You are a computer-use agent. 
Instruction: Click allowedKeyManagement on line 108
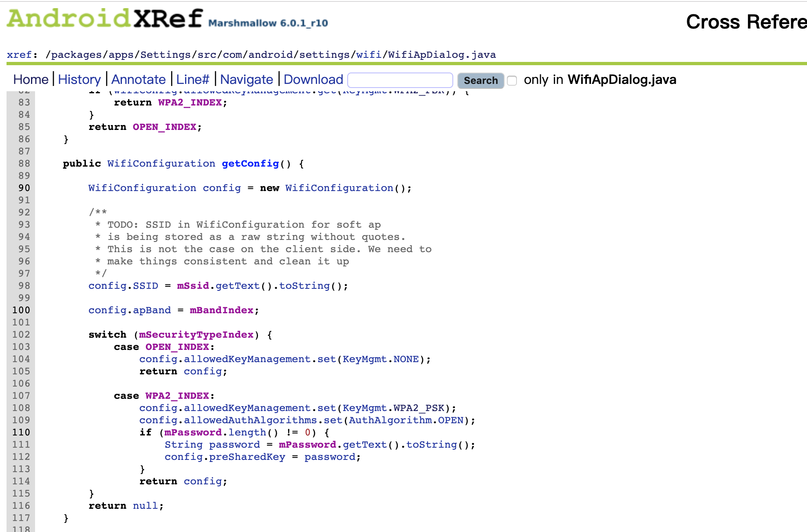247,408
